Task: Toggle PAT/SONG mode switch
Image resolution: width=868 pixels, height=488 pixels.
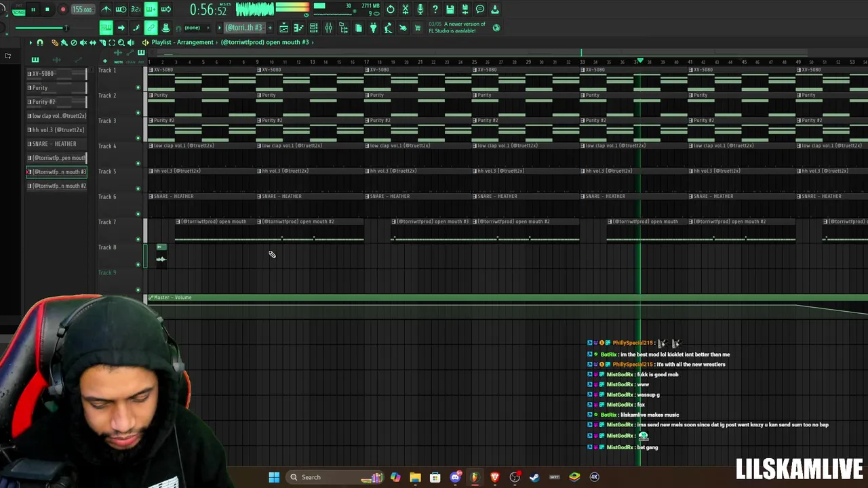Action: 18,9
